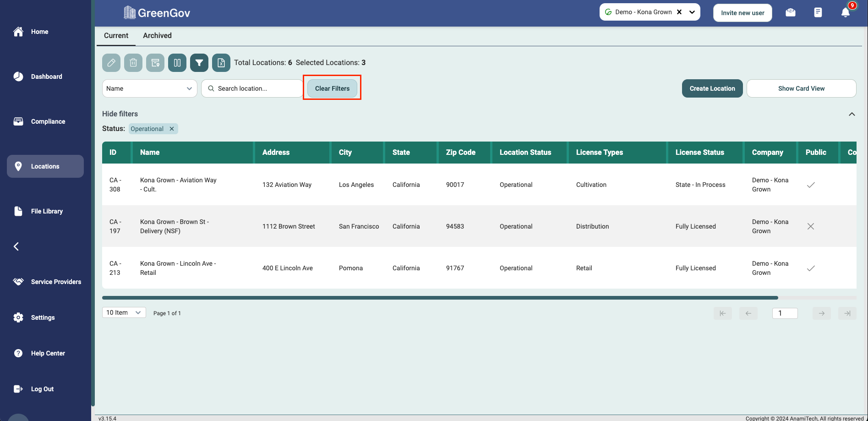Open Settings from the sidebar
The width and height of the screenshot is (868, 421).
coord(45,317)
